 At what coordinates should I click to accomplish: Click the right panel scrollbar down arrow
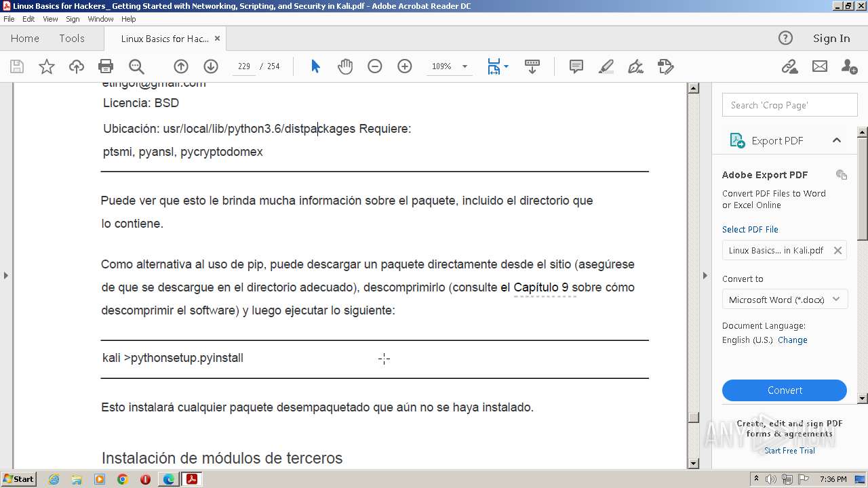pyautogui.click(x=863, y=399)
